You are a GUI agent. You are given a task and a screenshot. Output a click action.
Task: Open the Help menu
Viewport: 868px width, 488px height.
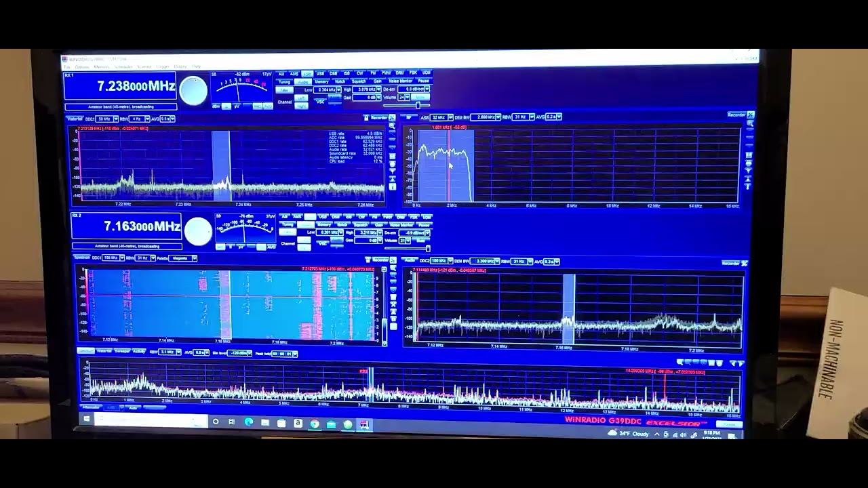point(197,66)
